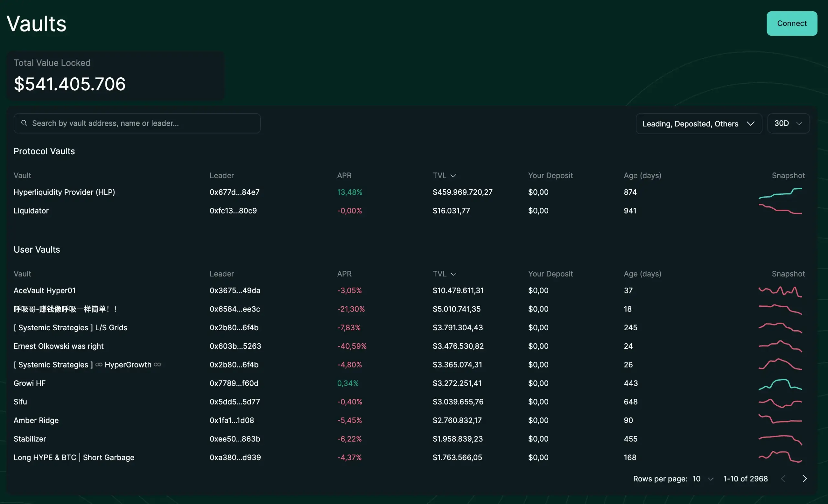
Task: Go to next page arrow
Action: pos(804,479)
